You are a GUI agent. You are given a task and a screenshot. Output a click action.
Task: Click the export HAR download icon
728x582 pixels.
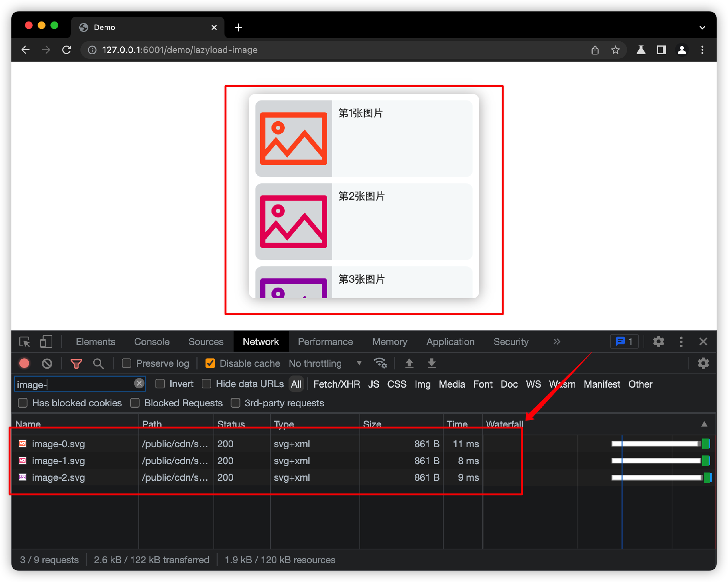point(431,363)
